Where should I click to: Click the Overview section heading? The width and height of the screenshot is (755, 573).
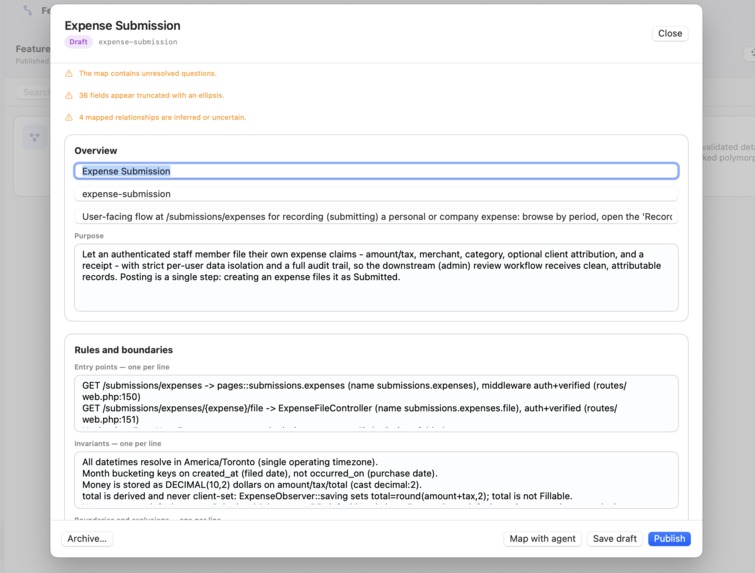point(96,151)
